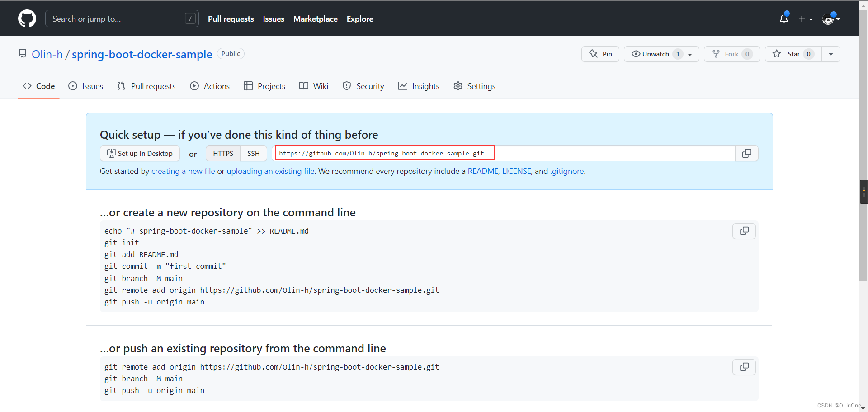This screenshot has width=868, height=412.
Task: Click the creating a new file link
Action: coord(183,171)
